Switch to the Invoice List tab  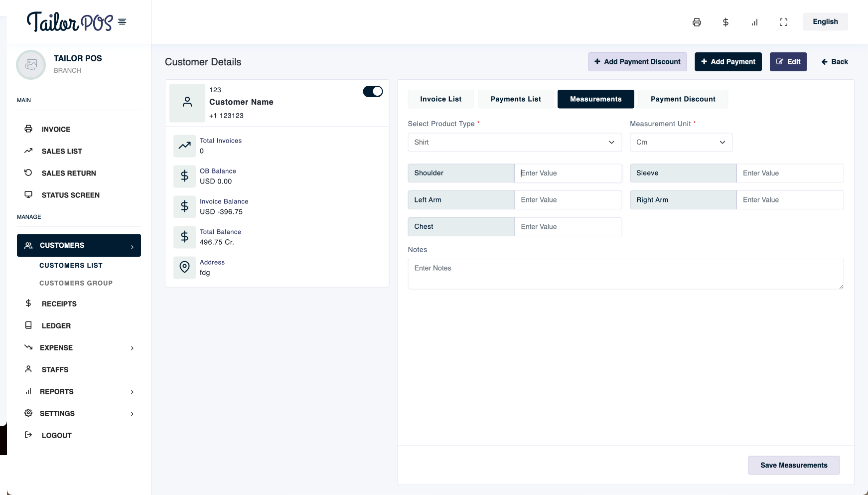440,99
